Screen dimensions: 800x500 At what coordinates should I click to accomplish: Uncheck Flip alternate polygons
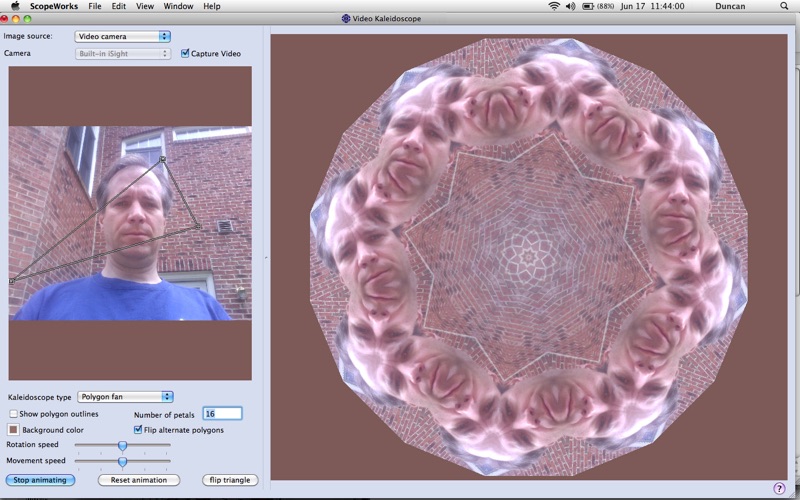(x=138, y=430)
